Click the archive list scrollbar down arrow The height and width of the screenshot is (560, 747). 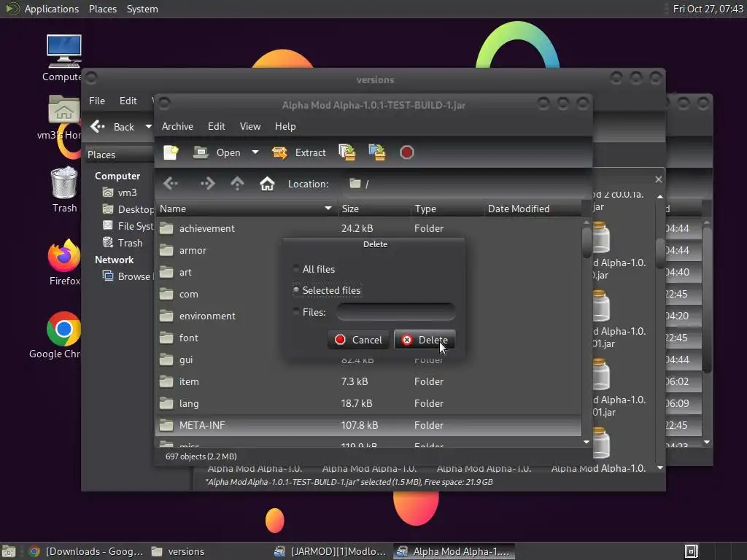tap(587, 443)
